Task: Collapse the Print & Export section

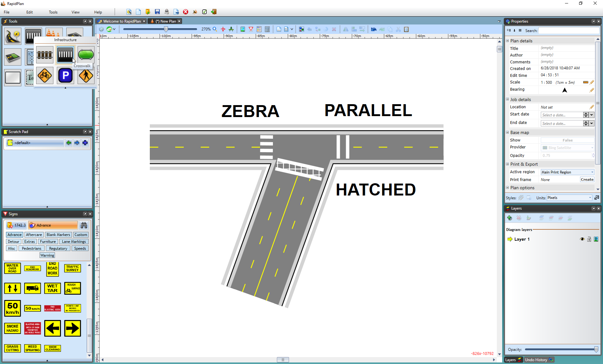Action: [x=507, y=164]
